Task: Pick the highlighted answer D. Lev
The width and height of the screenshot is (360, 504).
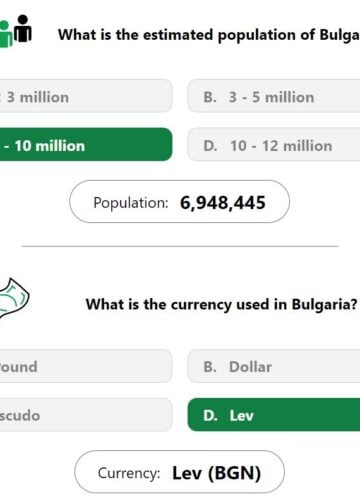Action: tap(274, 415)
